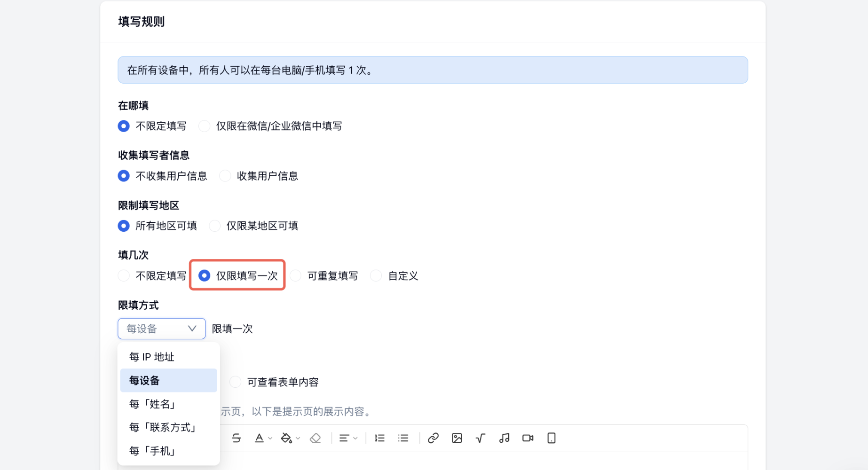Insert a hyperlink via link icon
868x470 pixels.
433,438
